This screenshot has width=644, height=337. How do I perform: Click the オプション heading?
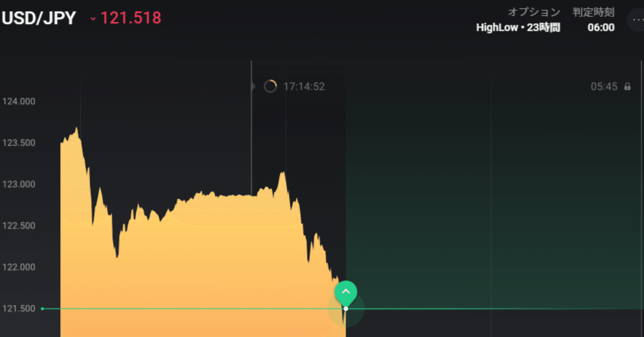coord(534,12)
